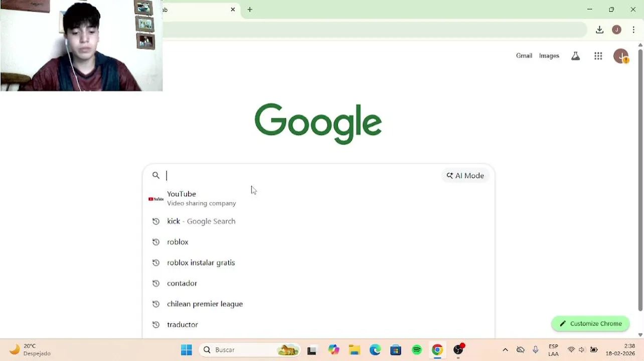The image size is (644, 361).
Task: Click the battery tray icon
Action: (594, 350)
